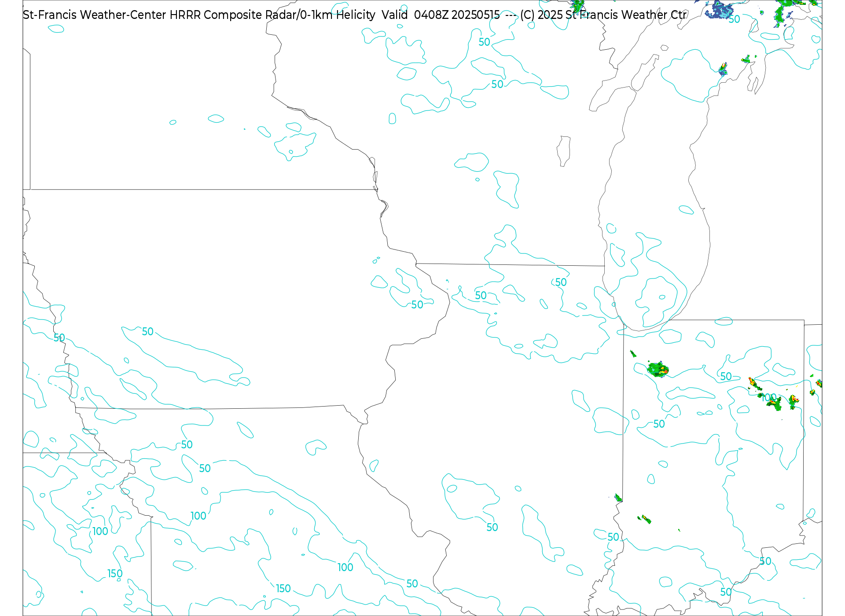The image size is (845, 616).
Task: Click the large green radar echo cell in Indiana
Action: [658, 370]
